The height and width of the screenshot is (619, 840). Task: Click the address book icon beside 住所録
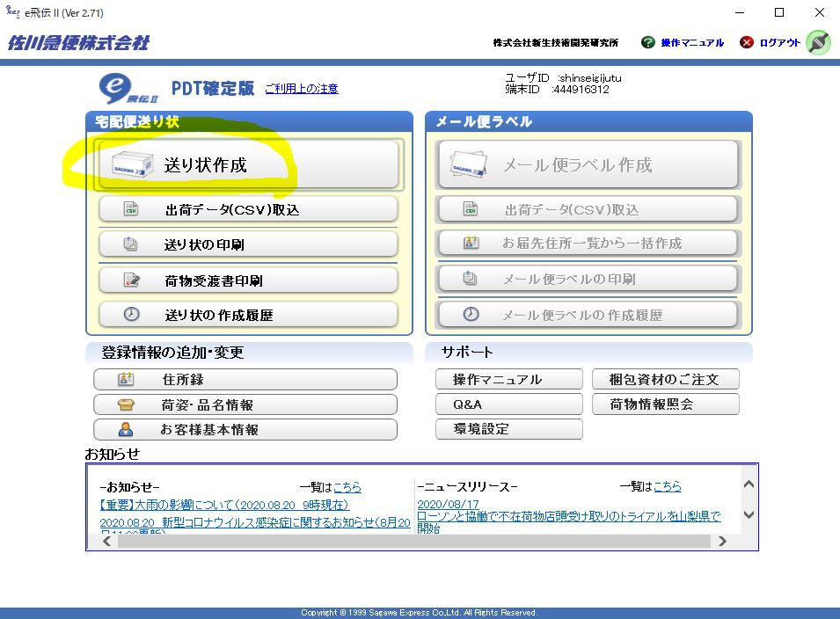click(x=126, y=380)
